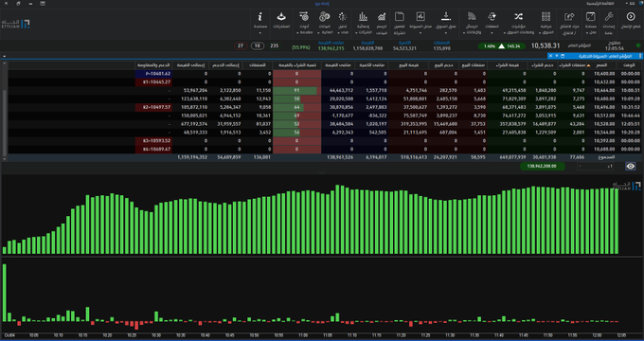Click the R3=10593.52 resistance cell

pyautogui.click(x=153, y=140)
